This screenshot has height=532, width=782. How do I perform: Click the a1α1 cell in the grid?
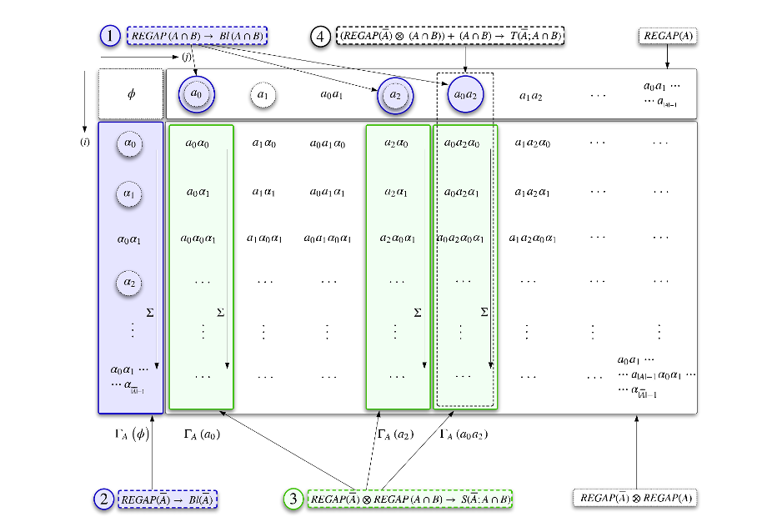pos(263,193)
